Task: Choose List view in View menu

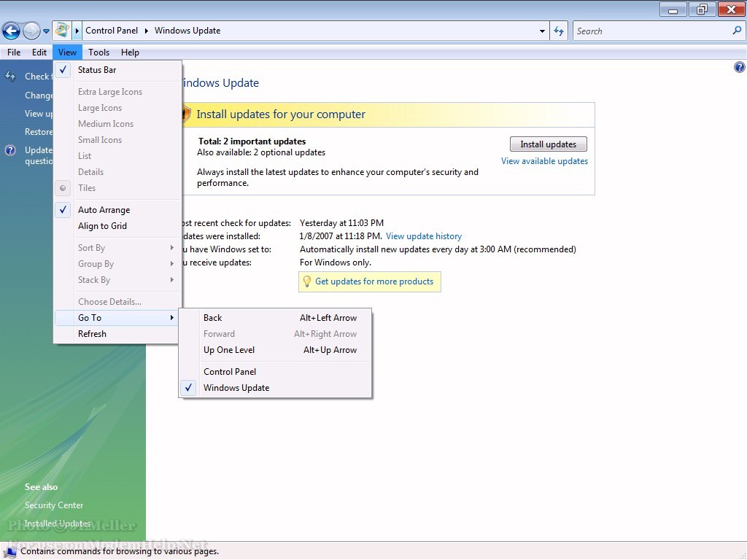Action: 117,156
